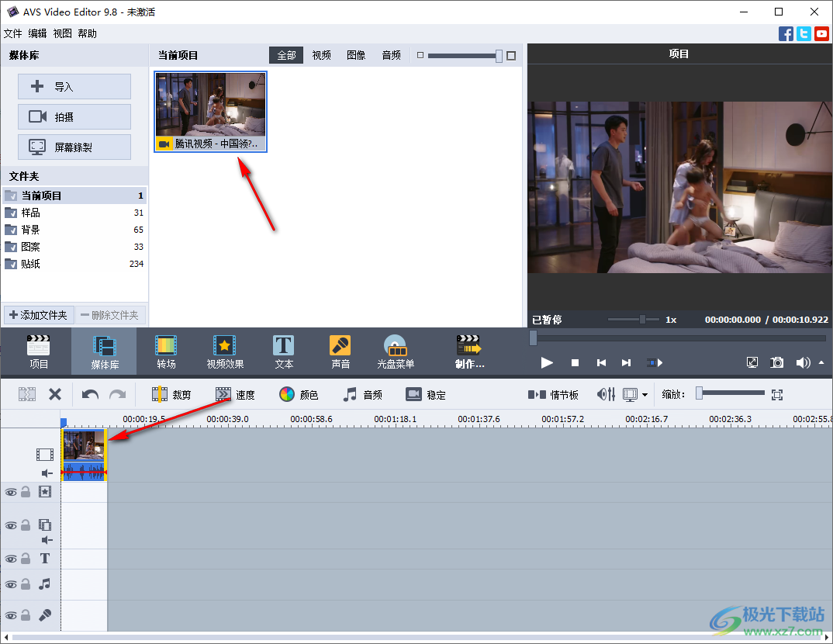This screenshot has width=833, height=644.
Task: Toggle visibility of the music track
Action: (x=11, y=584)
